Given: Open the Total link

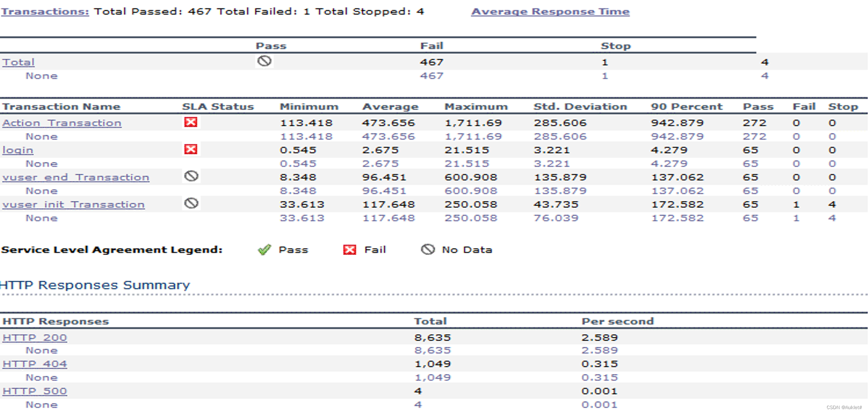Looking at the screenshot, I should click(18, 62).
